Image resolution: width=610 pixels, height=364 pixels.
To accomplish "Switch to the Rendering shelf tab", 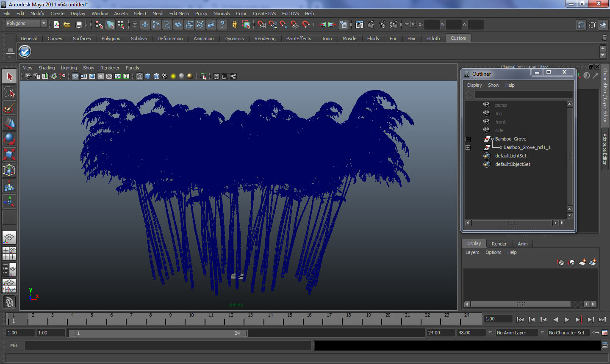I will [265, 39].
